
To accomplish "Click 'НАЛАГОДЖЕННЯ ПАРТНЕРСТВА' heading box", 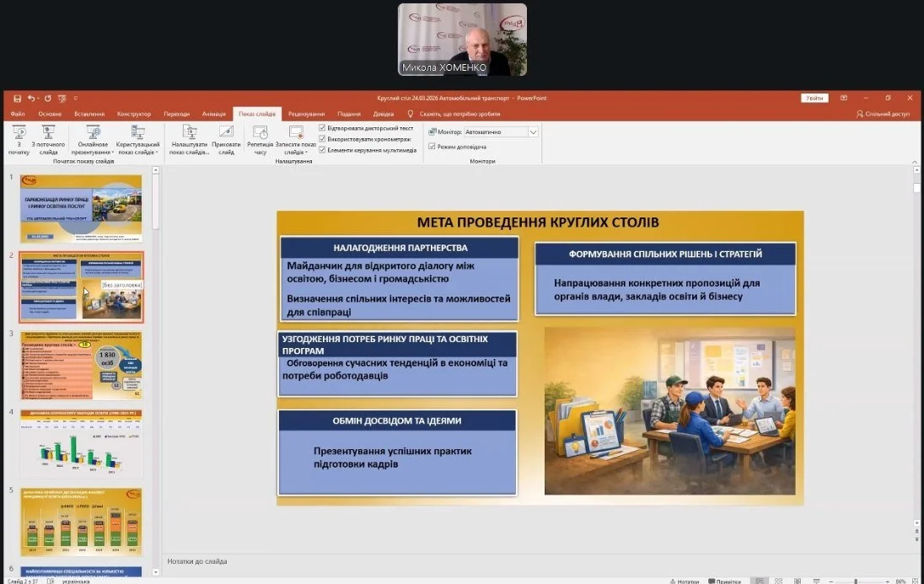I will [x=400, y=248].
